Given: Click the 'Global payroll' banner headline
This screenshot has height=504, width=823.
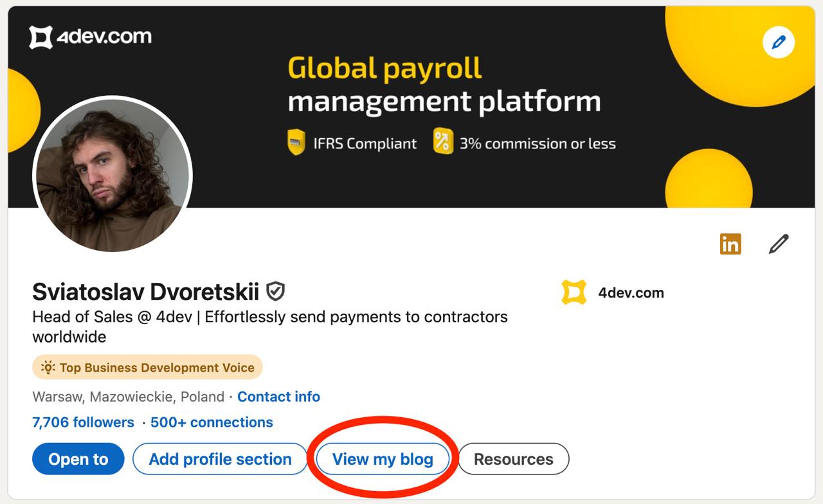Looking at the screenshot, I should [384, 68].
